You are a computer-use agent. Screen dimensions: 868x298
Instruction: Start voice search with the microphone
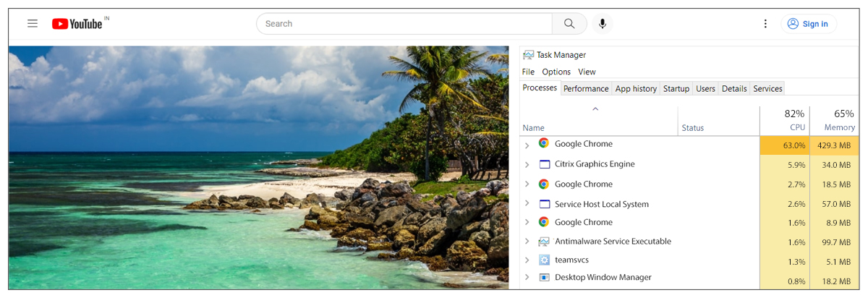tap(602, 24)
